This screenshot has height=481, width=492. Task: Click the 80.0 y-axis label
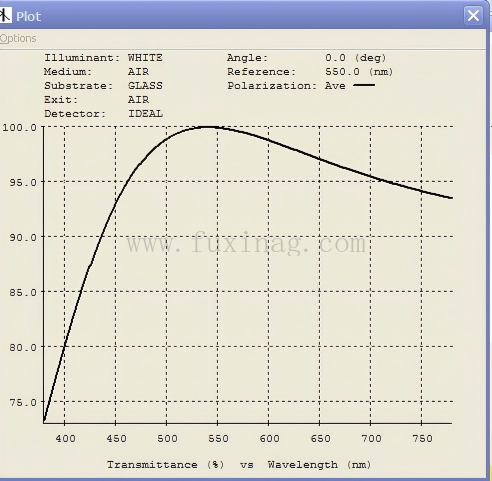pos(23,347)
